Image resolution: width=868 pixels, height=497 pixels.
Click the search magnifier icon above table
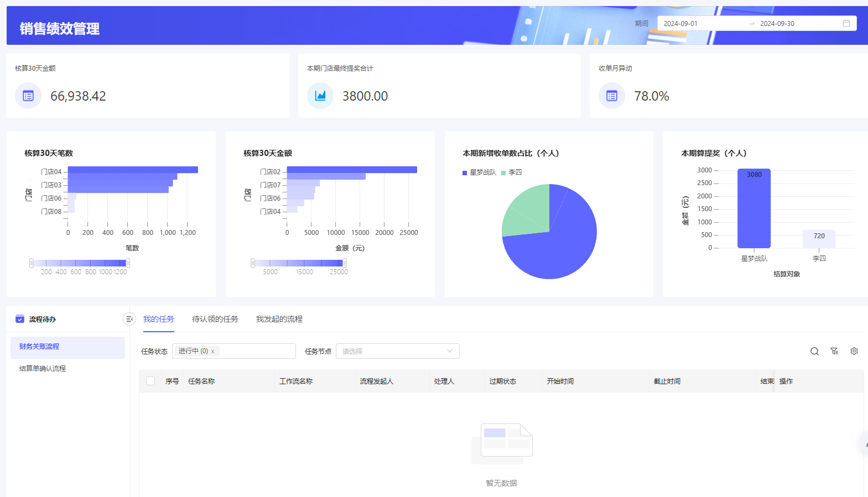point(814,352)
